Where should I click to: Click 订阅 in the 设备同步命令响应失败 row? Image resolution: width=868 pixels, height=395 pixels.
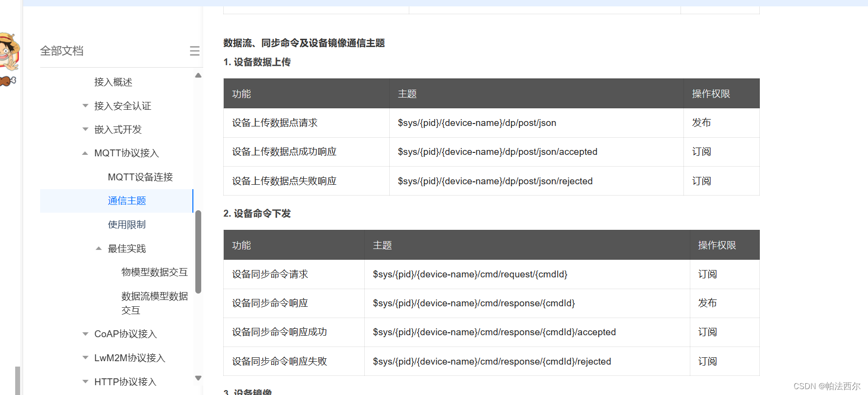[707, 361]
